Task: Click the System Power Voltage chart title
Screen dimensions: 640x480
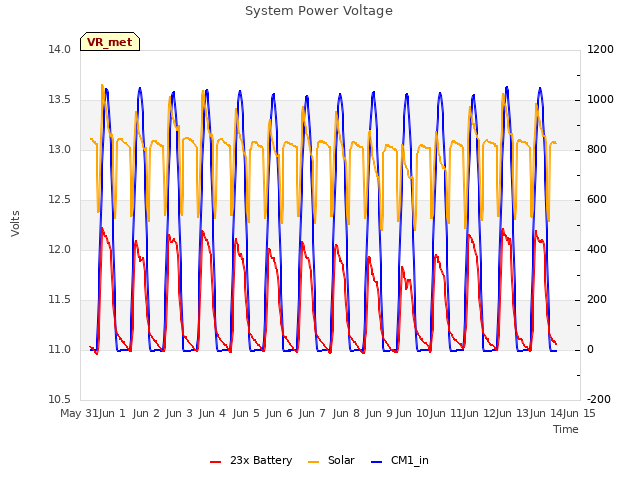Action: (319, 11)
